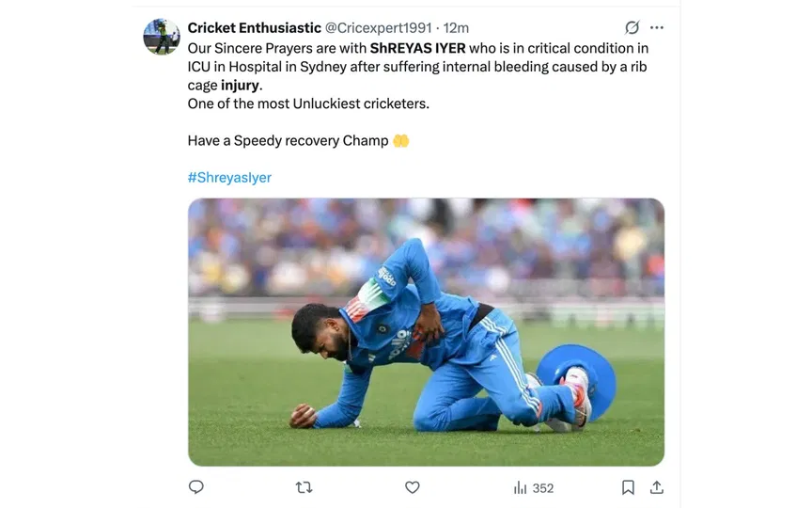Enlarge the injured cricketer photo
812x508 pixels.
[x=426, y=332]
